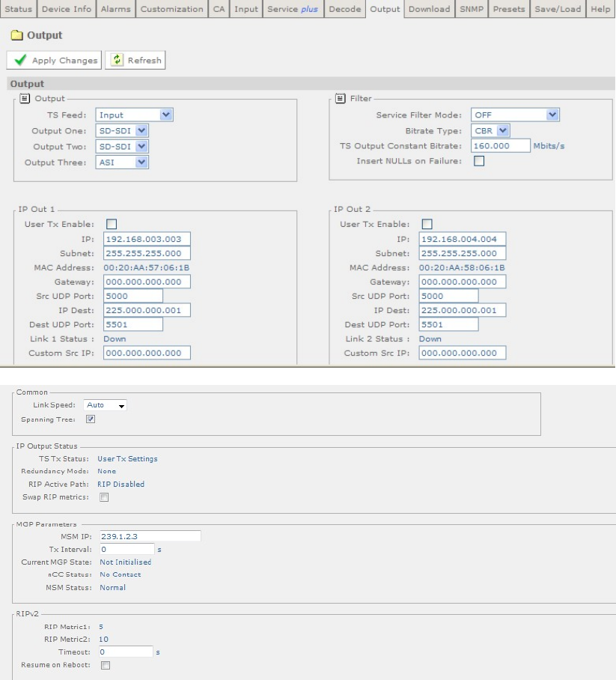Click TS Output Constant Bitrate field
Screen dimensions: 616x680
pyautogui.click(x=500, y=146)
